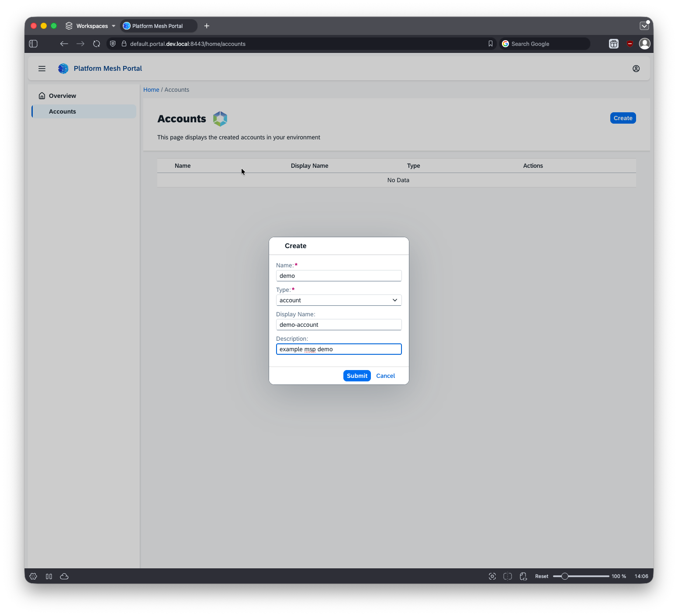Follow the Home breadcrumb link
678x616 pixels.
tap(151, 90)
